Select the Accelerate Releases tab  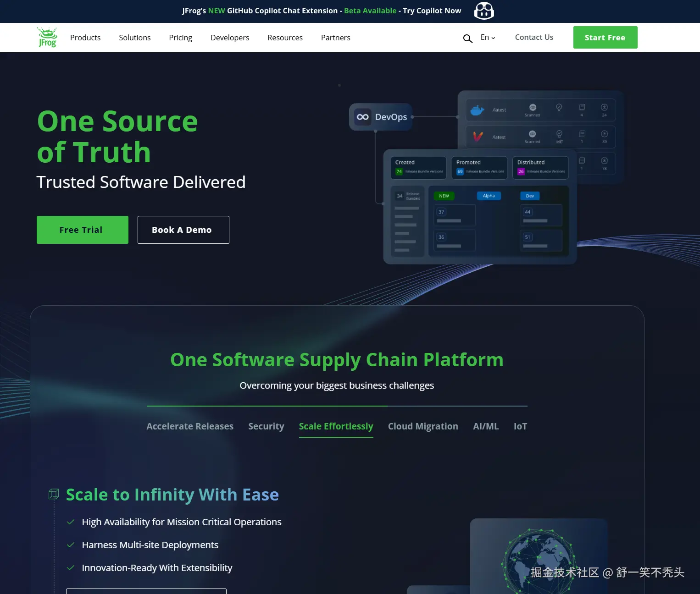(x=190, y=426)
